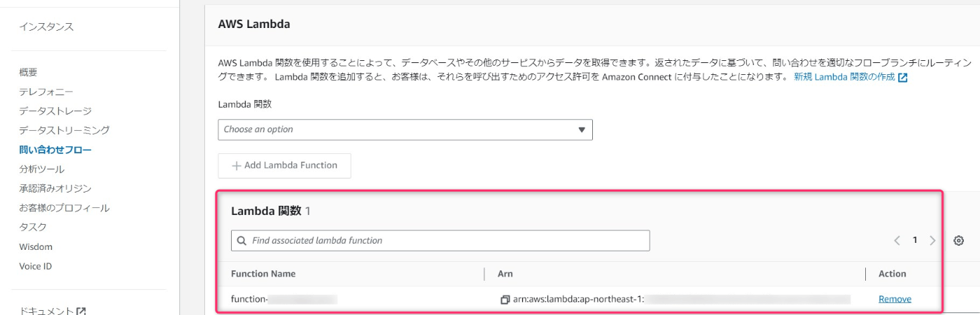Open the Lambda 関数 Choose an option dropdown
980x315 pixels.
click(405, 129)
